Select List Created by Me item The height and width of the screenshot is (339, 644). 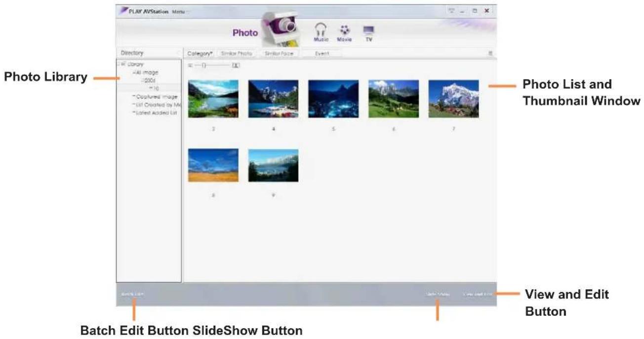tap(157, 105)
